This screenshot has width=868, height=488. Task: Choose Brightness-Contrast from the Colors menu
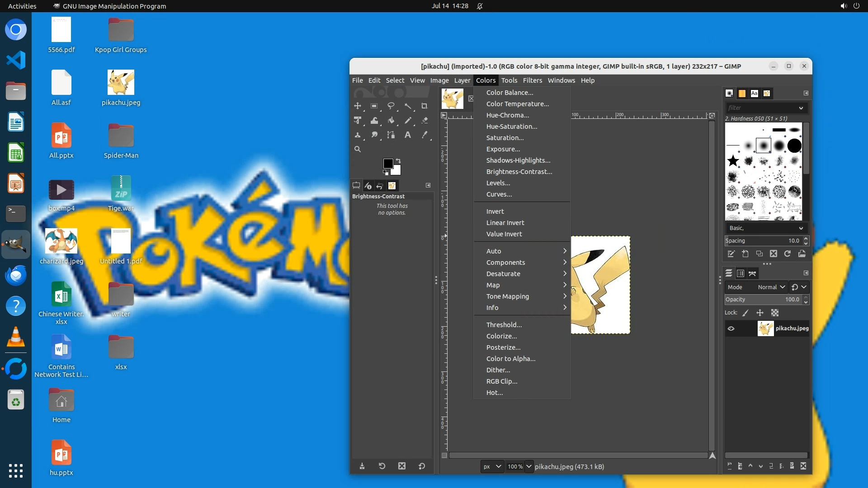[x=519, y=172]
